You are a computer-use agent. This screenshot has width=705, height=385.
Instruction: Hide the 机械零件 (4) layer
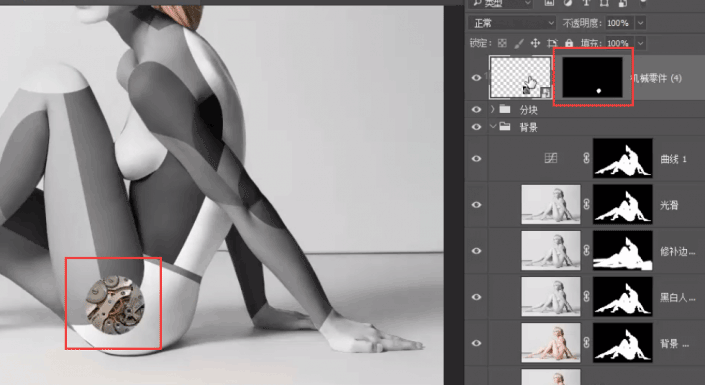click(x=476, y=78)
